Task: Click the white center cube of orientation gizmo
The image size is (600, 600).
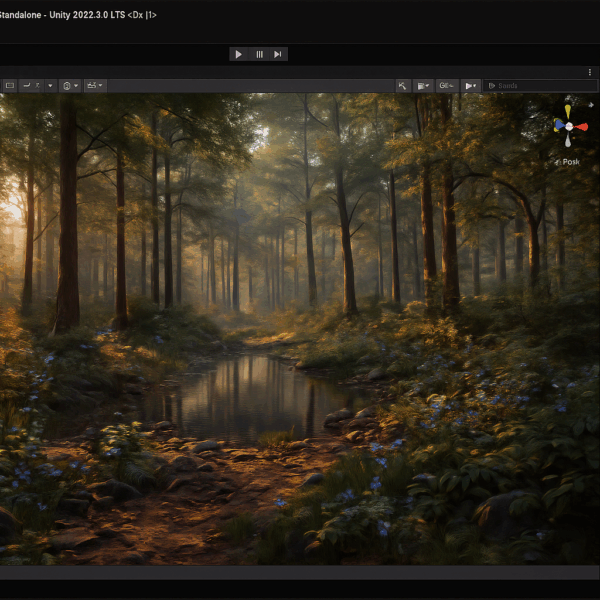Action: coord(569,127)
